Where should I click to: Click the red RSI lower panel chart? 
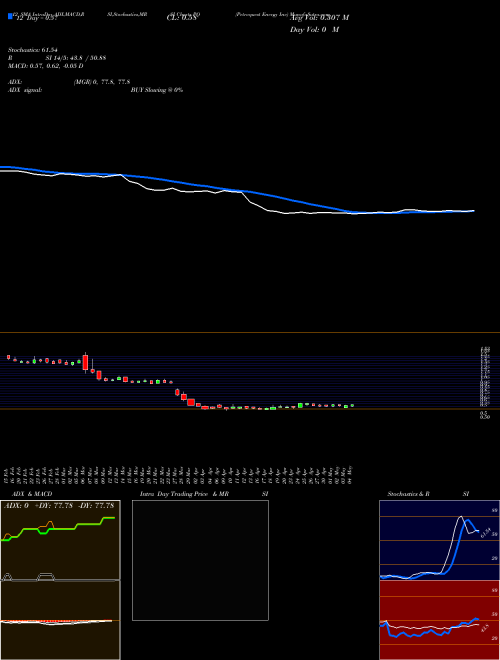tap(439, 620)
